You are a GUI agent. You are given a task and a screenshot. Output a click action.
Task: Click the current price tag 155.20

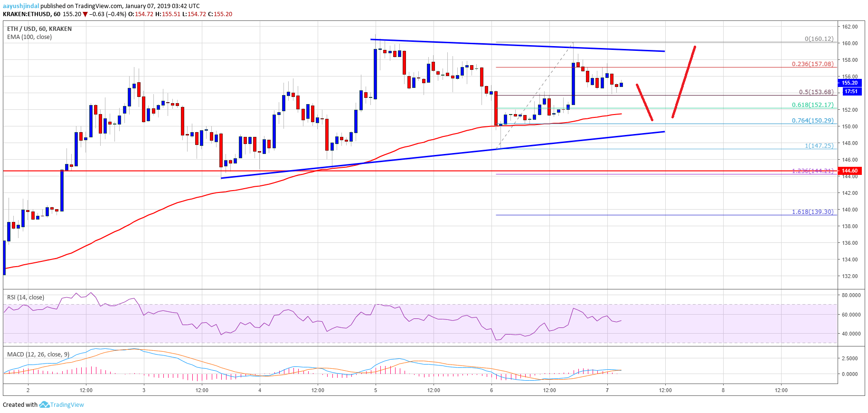coord(850,83)
